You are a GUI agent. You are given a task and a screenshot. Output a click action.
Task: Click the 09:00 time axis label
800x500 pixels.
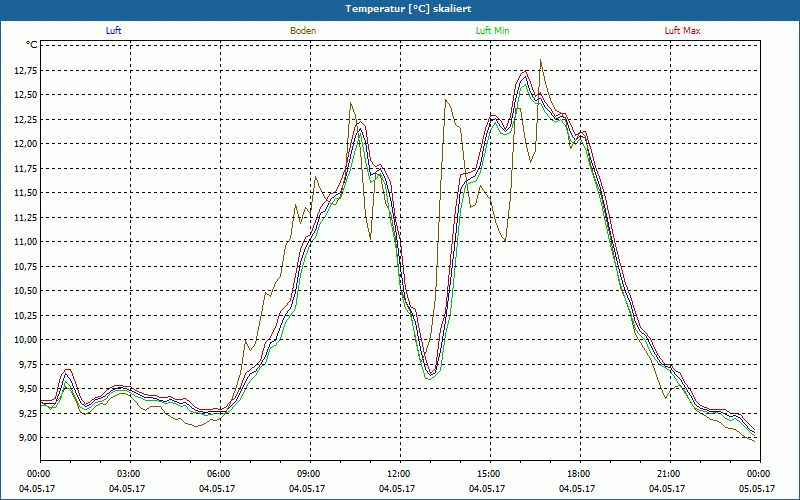pyautogui.click(x=310, y=474)
